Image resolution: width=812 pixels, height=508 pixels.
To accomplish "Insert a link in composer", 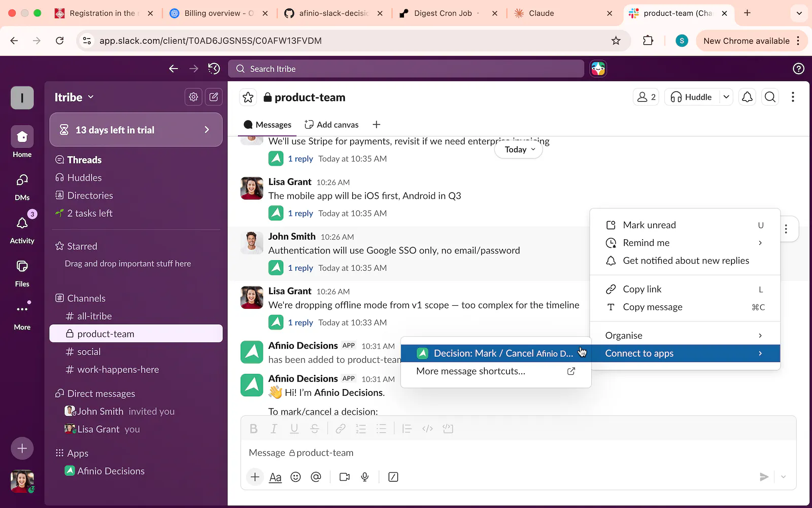I will point(341,429).
